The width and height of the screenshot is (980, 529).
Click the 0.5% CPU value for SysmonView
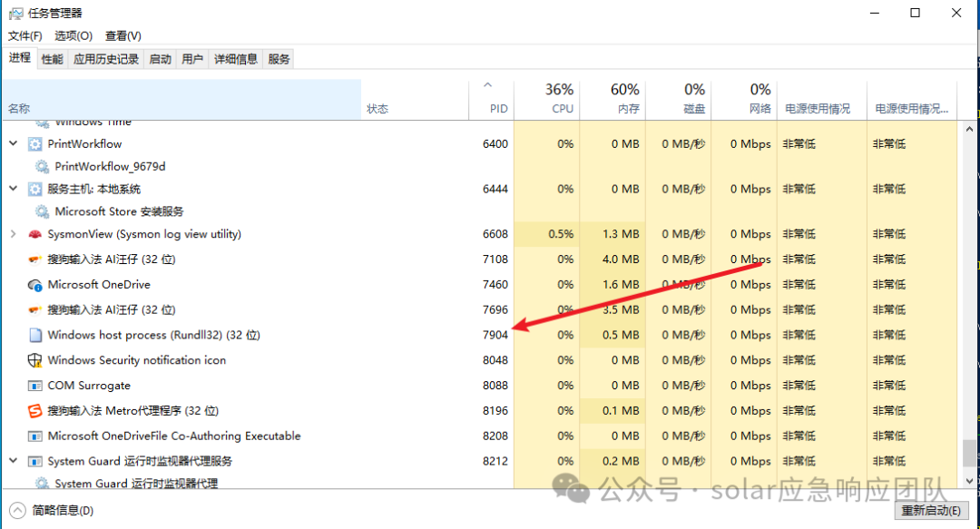click(561, 234)
